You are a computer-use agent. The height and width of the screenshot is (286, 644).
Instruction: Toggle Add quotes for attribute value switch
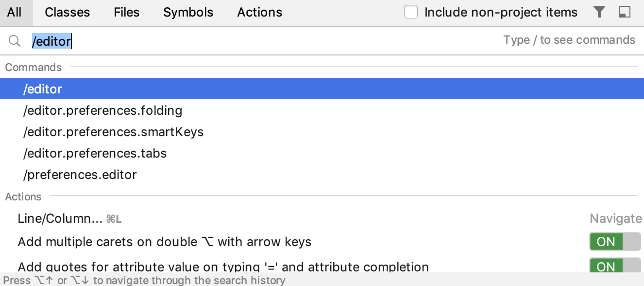[615, 267]
